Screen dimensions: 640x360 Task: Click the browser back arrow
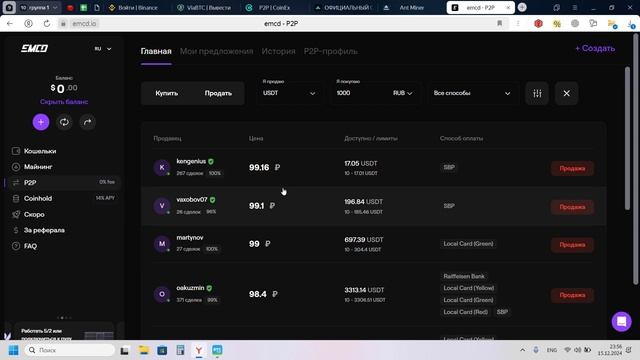tap(10, 24)
